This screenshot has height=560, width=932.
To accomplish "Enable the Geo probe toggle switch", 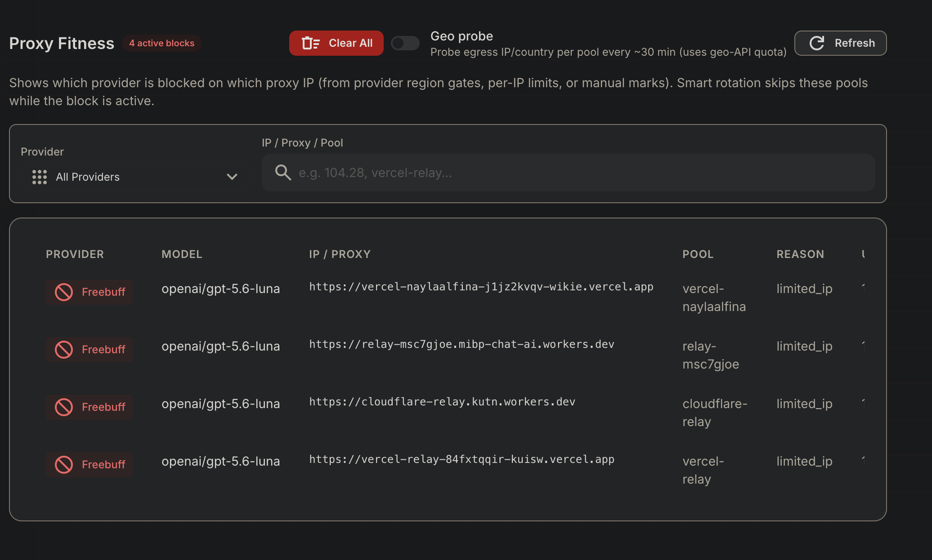I will coord(405,43).
